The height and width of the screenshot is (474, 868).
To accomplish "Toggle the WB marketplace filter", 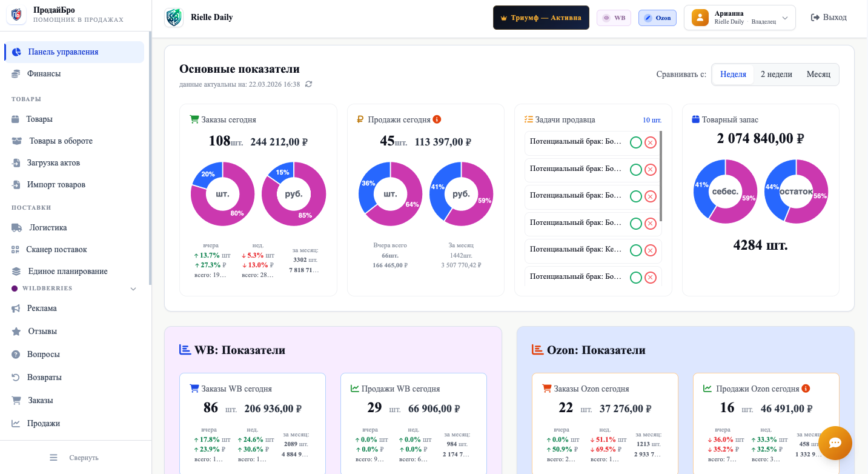I will (614, 18).
